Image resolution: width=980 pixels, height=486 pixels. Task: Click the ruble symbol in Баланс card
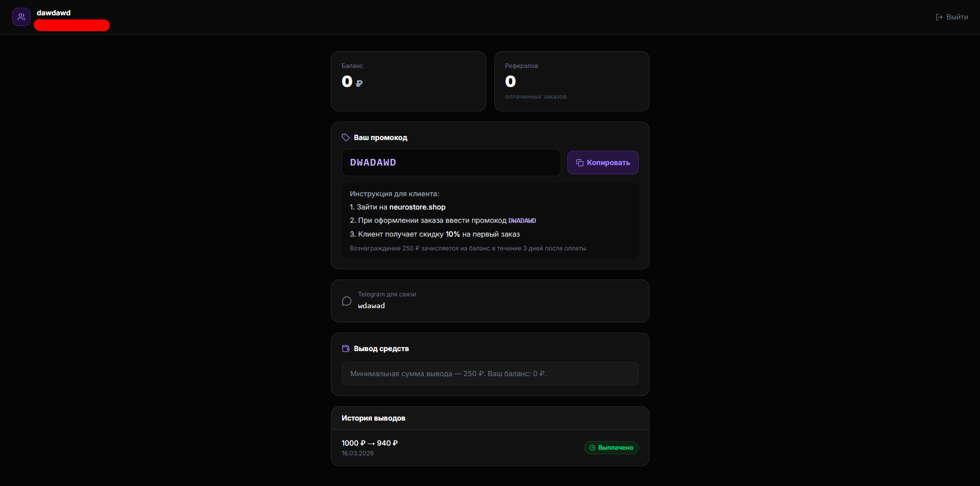pos(359,83)
